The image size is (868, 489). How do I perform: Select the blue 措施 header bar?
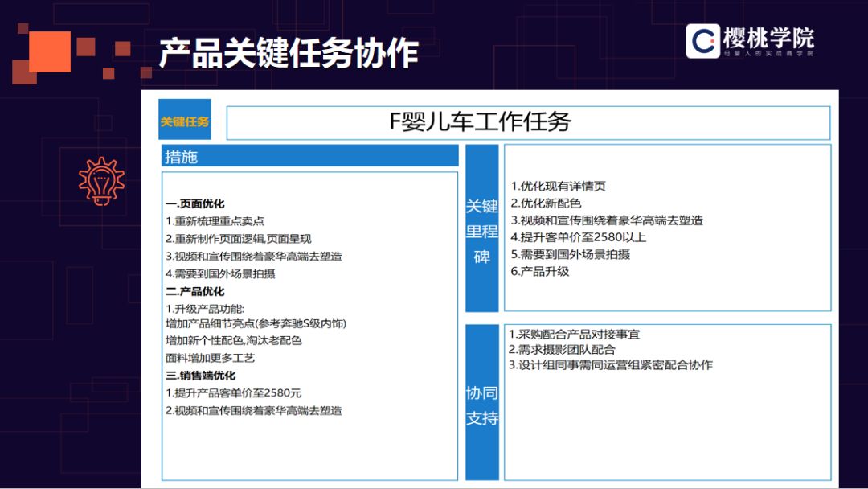[x=310, y=157]
